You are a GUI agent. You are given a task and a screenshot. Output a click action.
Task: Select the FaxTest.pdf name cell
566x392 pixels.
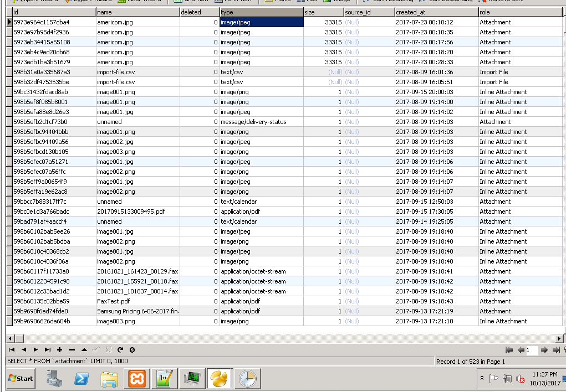pyautogui.click(x=137, y=301)
